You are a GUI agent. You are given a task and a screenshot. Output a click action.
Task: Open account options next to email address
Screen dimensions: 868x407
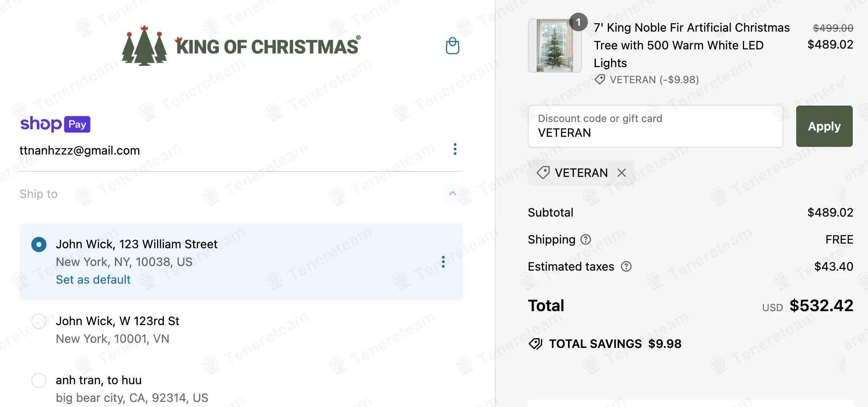pyautogui.click(x=455, y=149)
